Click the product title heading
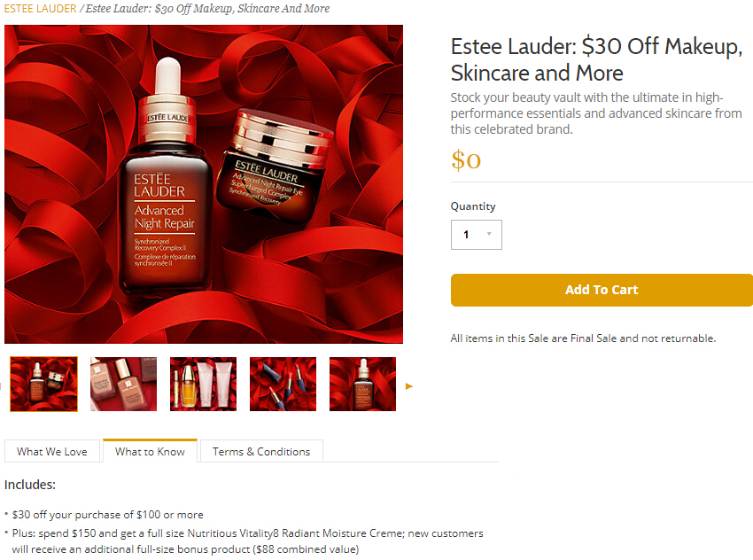The width and height of the screenshot is (753, 560). point(596,59)
